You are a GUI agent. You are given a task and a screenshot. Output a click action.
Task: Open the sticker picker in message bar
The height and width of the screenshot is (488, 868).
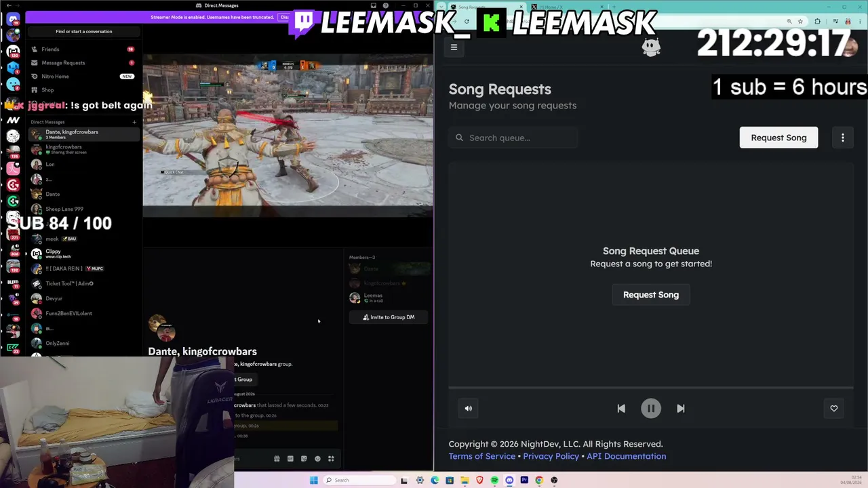[x=304, y=459]
